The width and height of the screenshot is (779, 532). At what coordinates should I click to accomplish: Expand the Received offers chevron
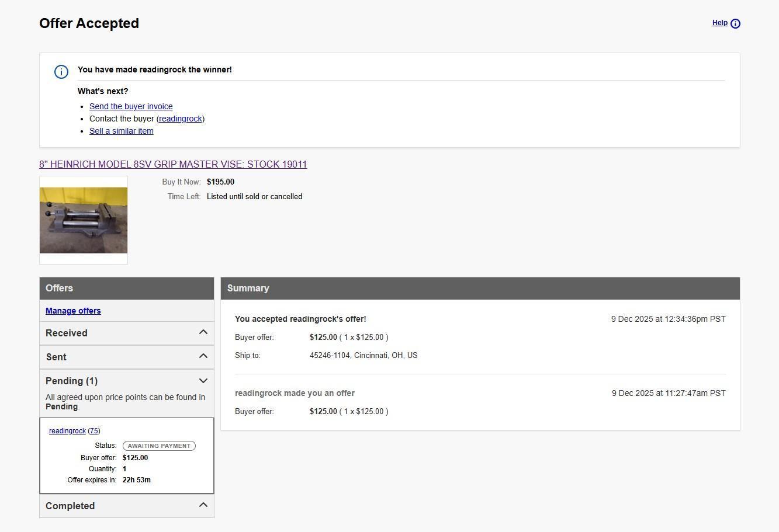(x=203, y=332)
